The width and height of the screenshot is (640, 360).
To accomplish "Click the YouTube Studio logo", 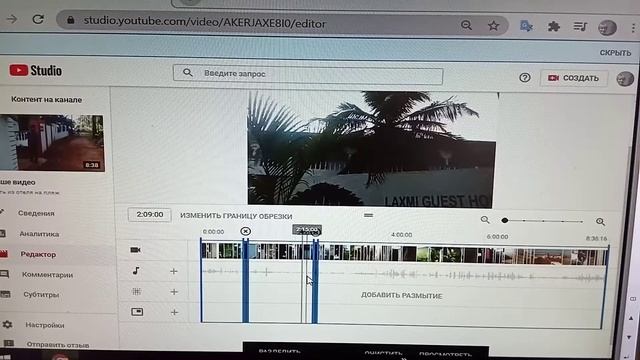I will (36, 70).
